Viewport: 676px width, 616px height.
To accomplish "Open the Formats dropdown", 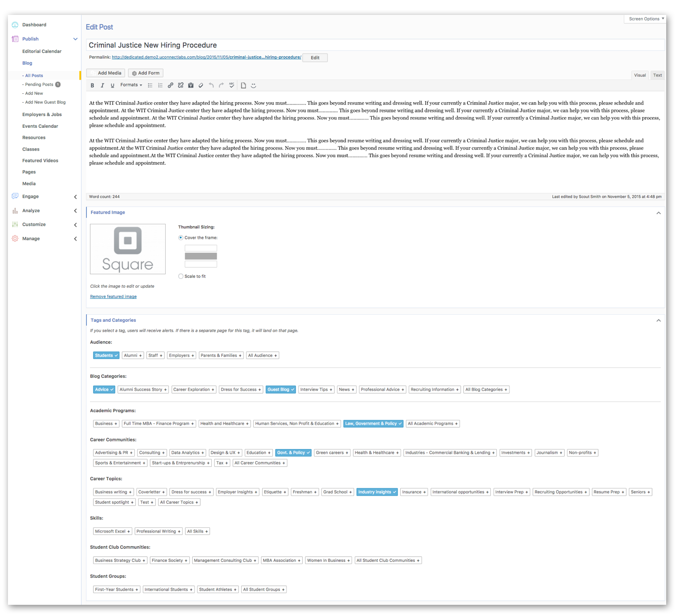I will click(x=131, y=85).
